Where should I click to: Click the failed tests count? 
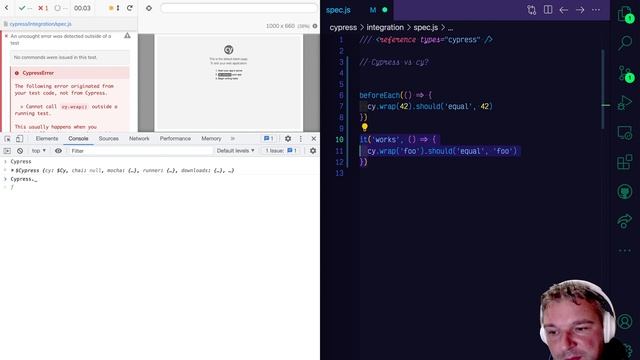click(x=43, y=8)
